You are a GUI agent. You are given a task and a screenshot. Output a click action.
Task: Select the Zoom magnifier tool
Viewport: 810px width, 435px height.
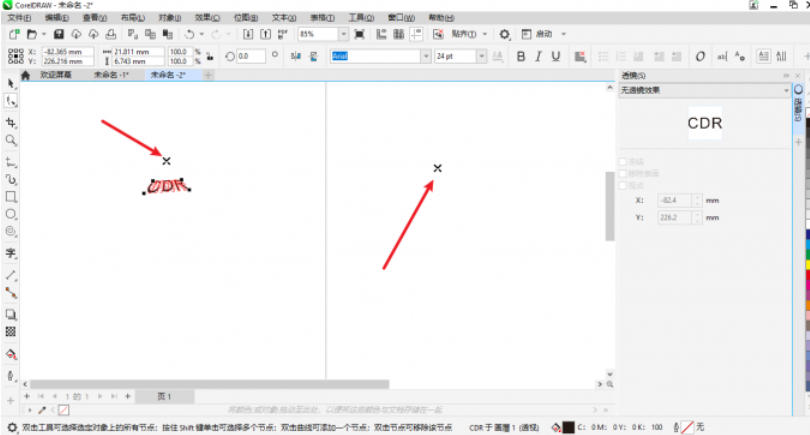point(11,140)
